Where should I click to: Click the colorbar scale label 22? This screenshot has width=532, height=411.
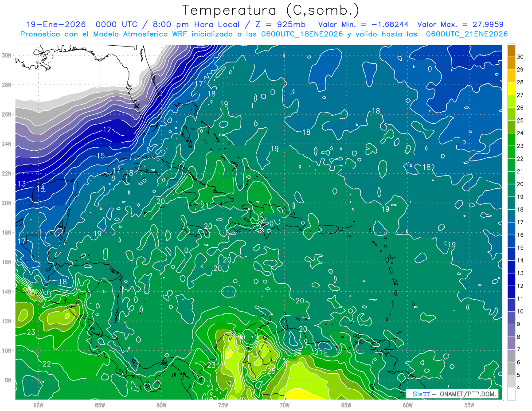520,158
